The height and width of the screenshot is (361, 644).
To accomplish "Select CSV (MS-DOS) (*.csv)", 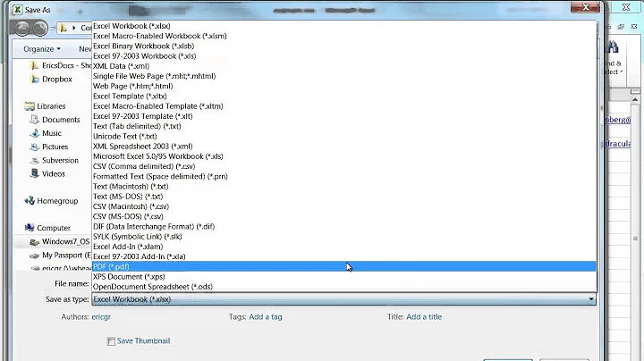I will [x=344, y=216].
